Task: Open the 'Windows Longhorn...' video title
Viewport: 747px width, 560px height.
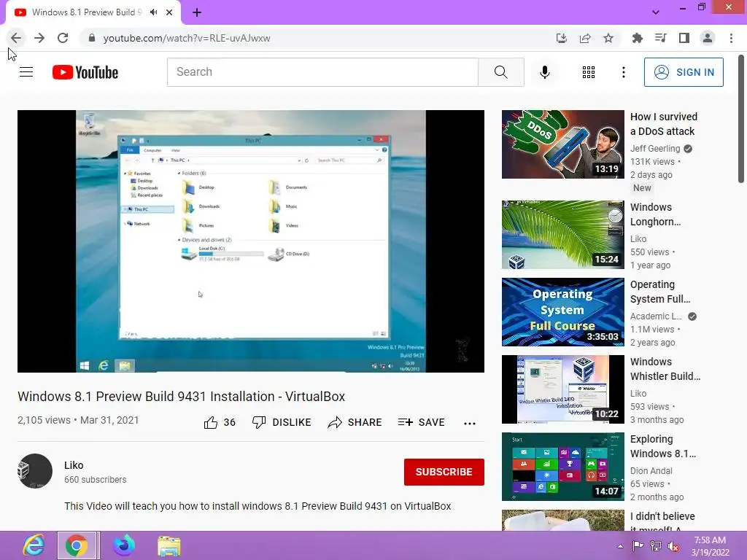Action: 656,214
